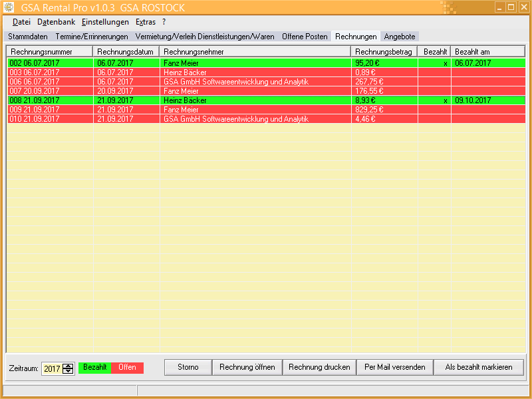Send invoice with Per Mail versenden

(395, 367)
